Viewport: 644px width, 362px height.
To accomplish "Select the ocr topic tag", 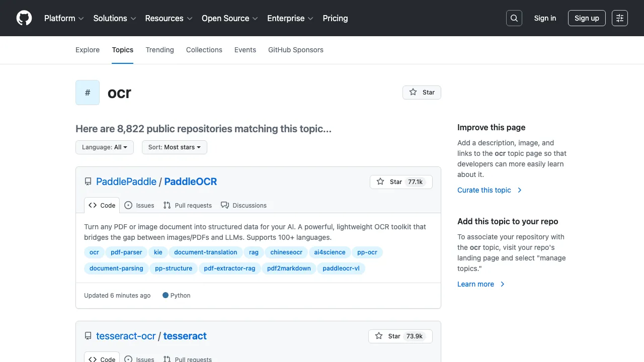I will [94, 252].
